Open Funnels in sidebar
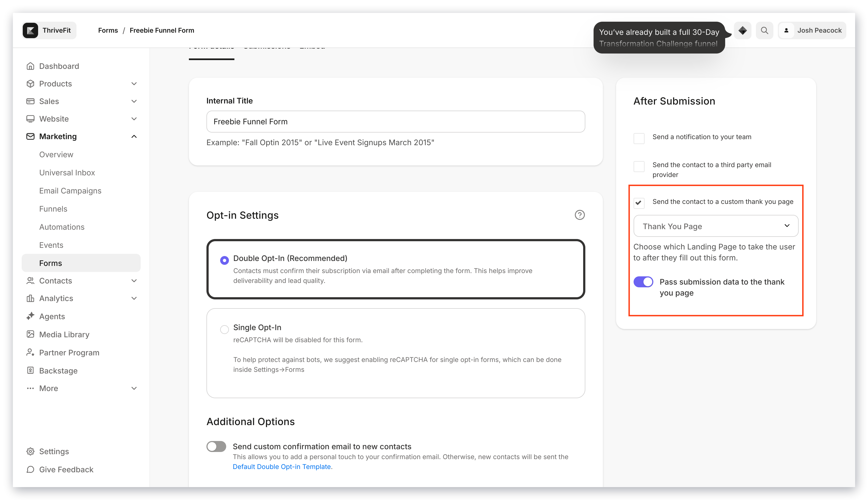Viewport: 868px width, 500px height. [x=53, y=209]
